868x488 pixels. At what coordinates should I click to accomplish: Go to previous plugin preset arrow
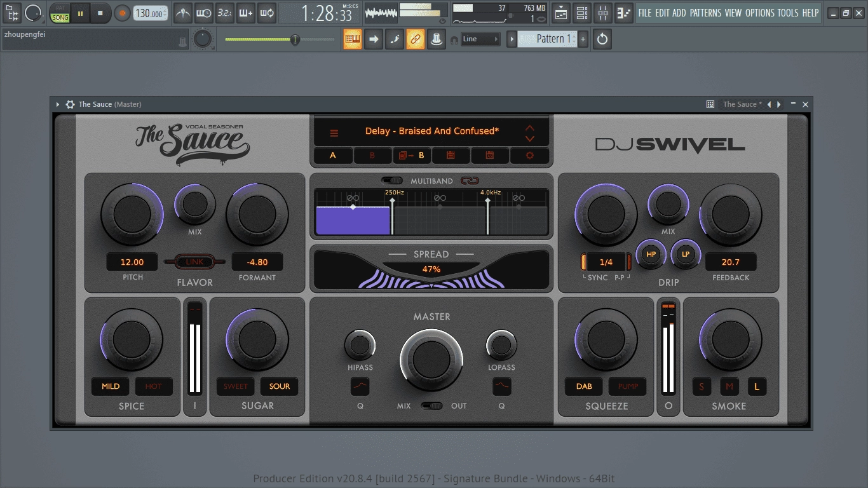tap(769, 104)
